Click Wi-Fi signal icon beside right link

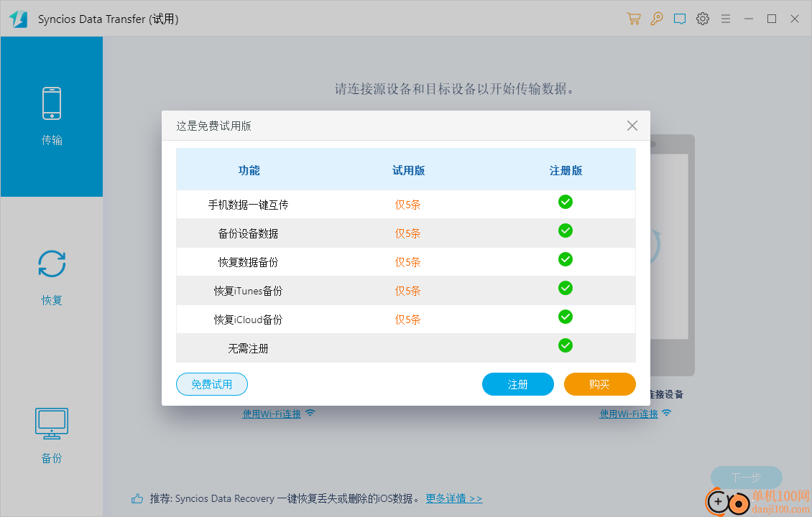coord(666,412)
